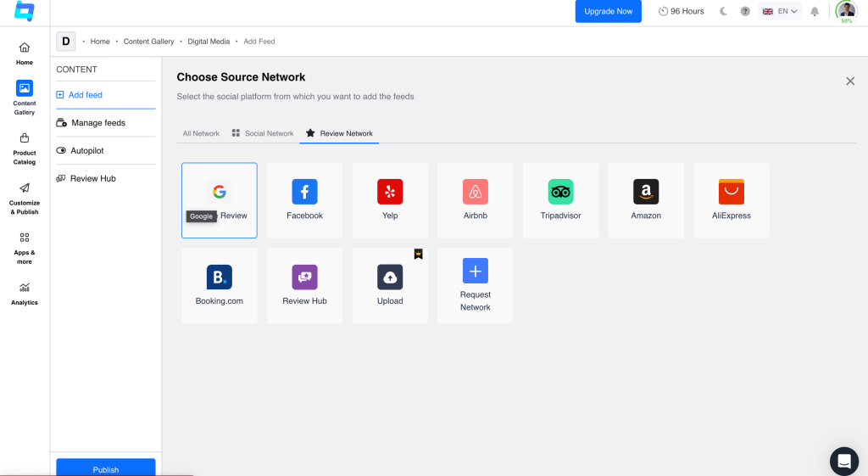The width and height of the screenshot is (868, 476).
Task: Select the Booking.com review network
Action: 220,285
